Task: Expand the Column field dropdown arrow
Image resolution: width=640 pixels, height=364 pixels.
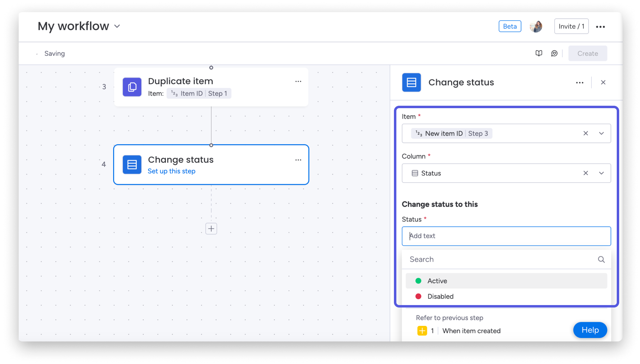Action: click(x=601, y=173)
